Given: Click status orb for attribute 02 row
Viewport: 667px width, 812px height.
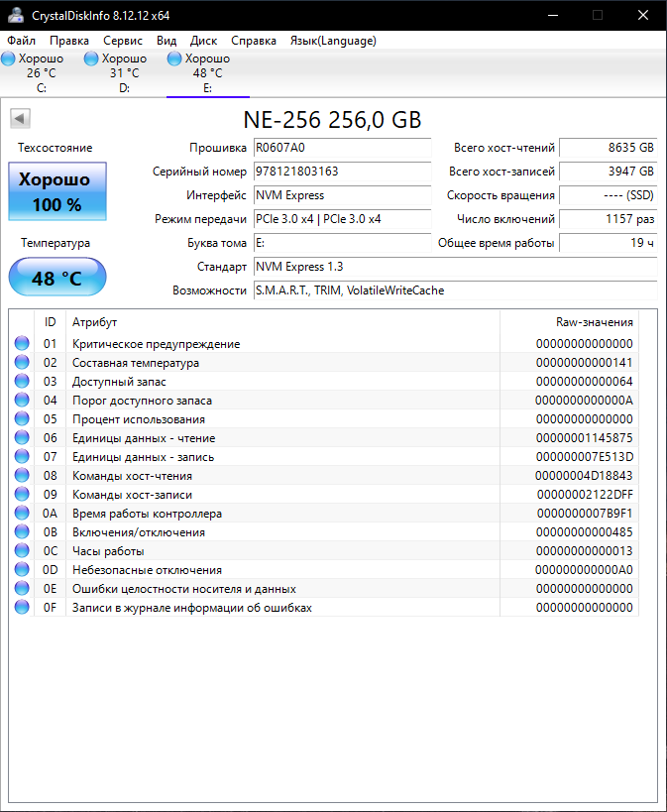Looking at the screenshot, I should pyautogui.click(x=22, y=362).
